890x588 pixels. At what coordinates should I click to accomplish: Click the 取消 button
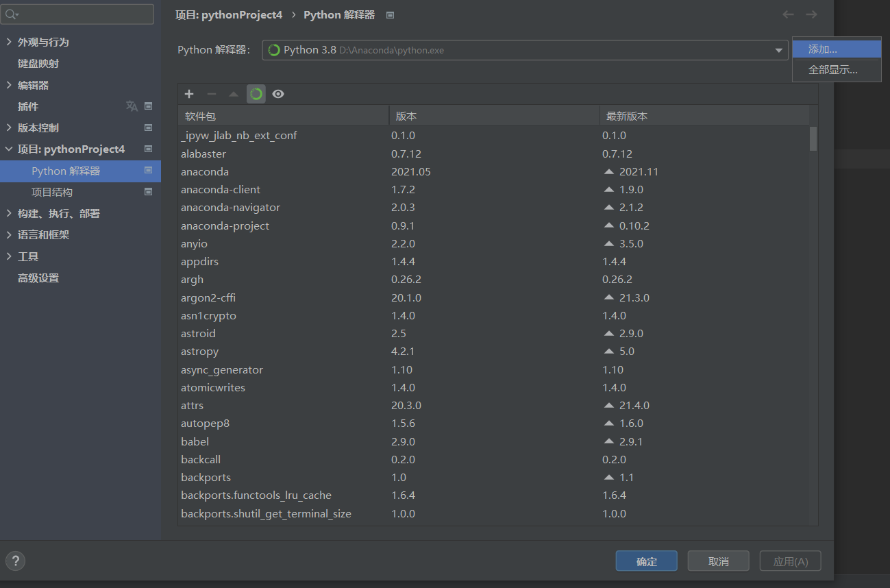718,561
